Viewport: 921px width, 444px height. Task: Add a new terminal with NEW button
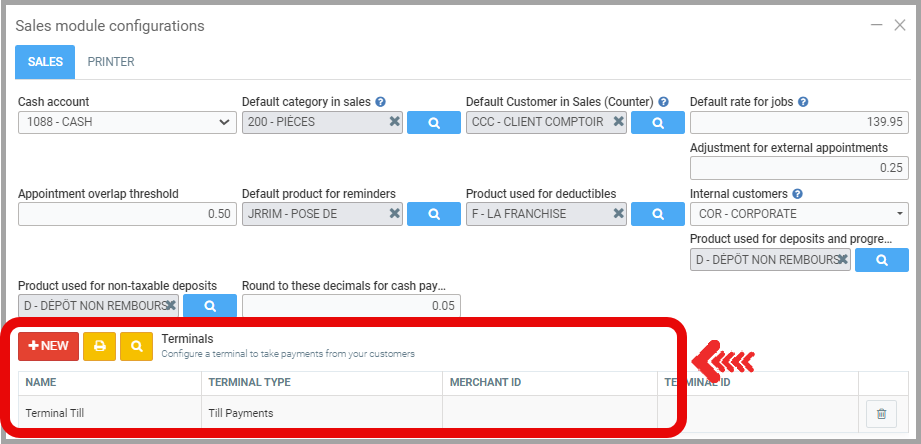(x=48, y=346)
